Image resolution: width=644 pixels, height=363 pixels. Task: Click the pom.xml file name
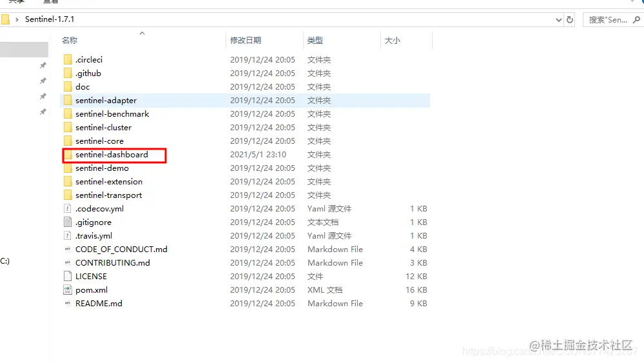[x=92, y=290]
